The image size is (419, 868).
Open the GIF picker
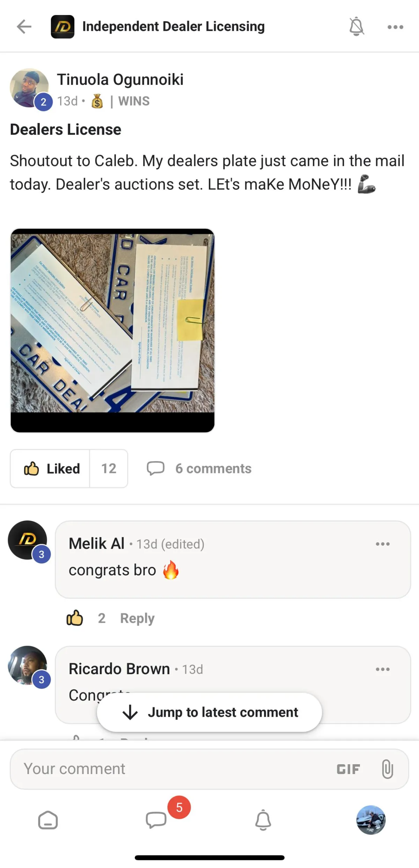coord(348,769)
